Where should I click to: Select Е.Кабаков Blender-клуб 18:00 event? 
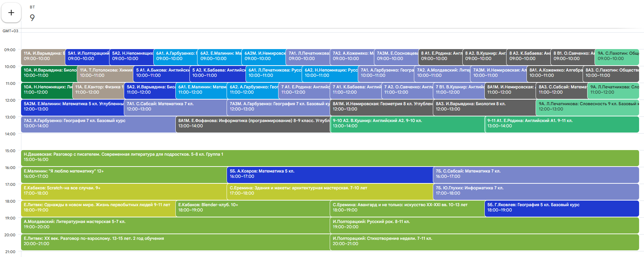[x=253, y=208]
